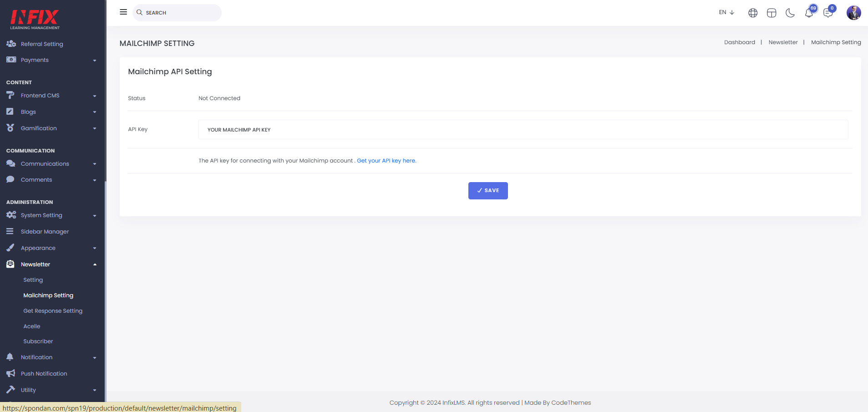Go to Newsletter breadcrumb

pyautogui.click(x=783, y=42)
